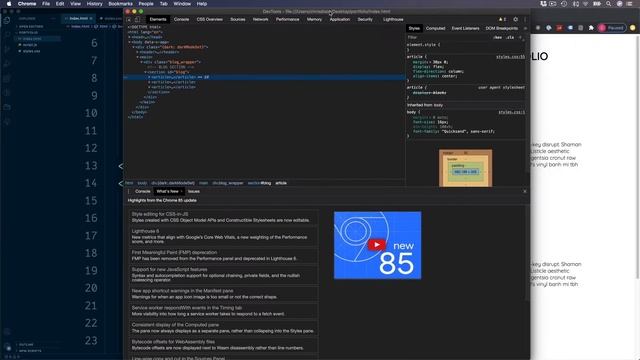Open the DevTools three-dot customize menu

click(x=525, y=19)
